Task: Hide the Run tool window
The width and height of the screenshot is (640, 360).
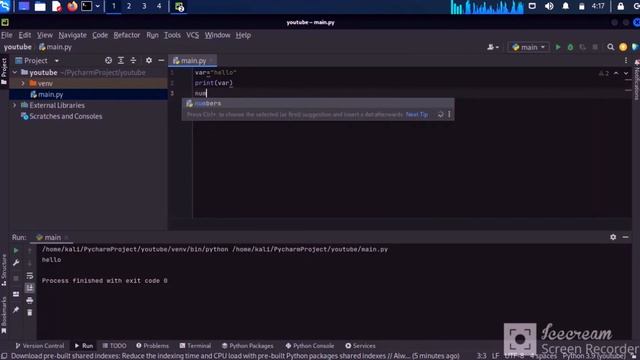Action: (x=625, y=237)
